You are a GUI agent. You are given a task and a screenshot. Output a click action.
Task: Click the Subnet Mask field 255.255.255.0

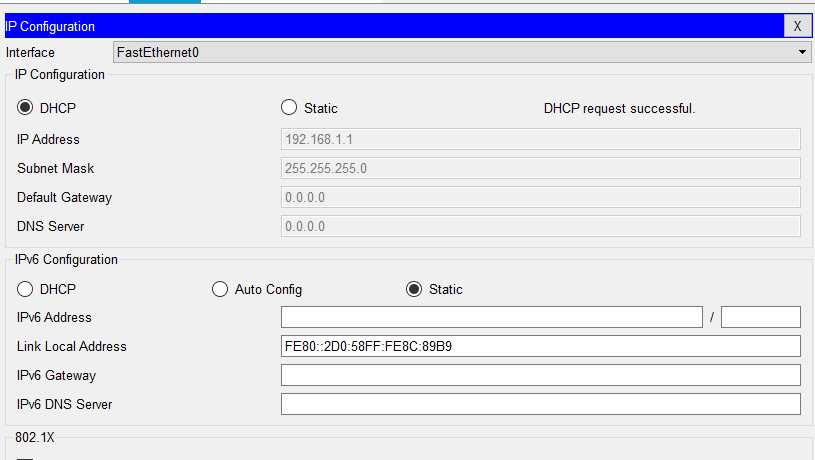point(541,168)
